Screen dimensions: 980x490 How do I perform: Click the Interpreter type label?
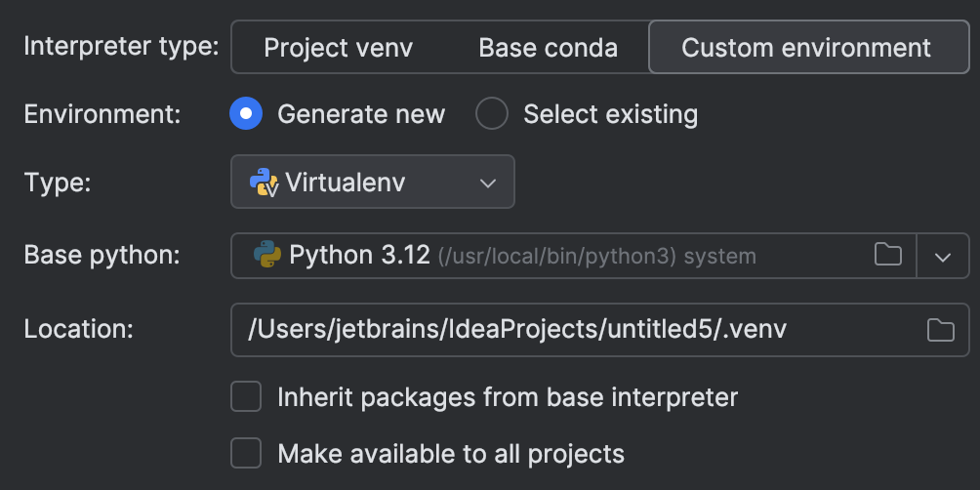pos(121,46)
